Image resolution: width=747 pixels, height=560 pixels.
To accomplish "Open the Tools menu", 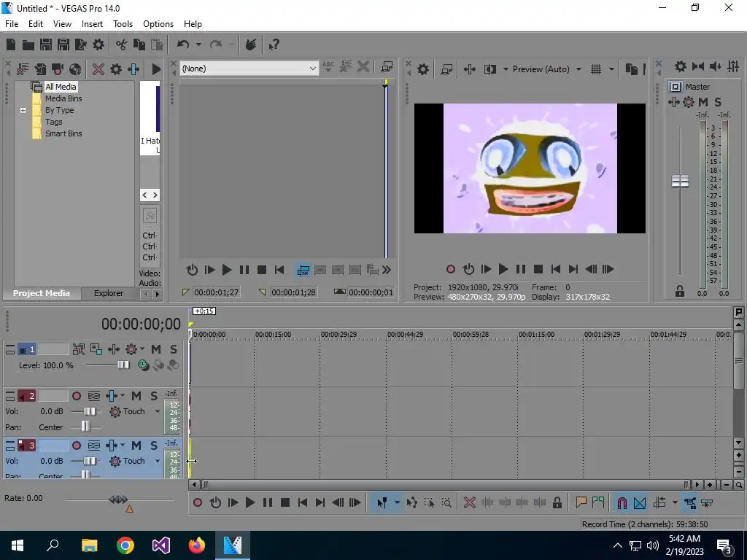I will (123, 24).
